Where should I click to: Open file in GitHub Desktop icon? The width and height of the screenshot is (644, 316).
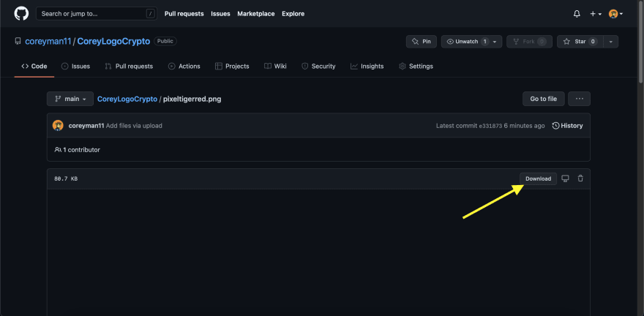point(565,178)
